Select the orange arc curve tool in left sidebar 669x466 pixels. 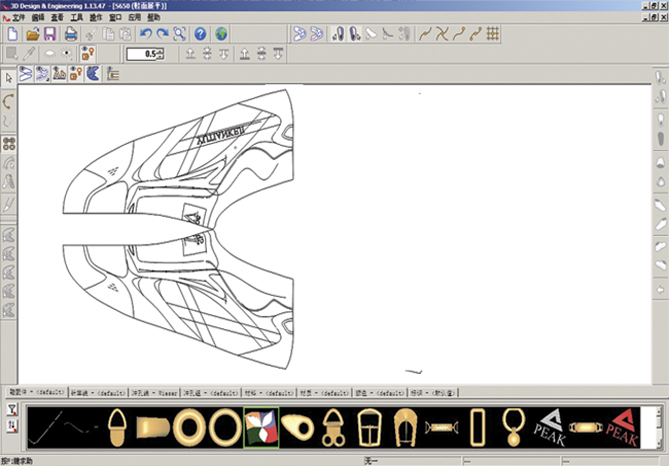coord(9,102)
